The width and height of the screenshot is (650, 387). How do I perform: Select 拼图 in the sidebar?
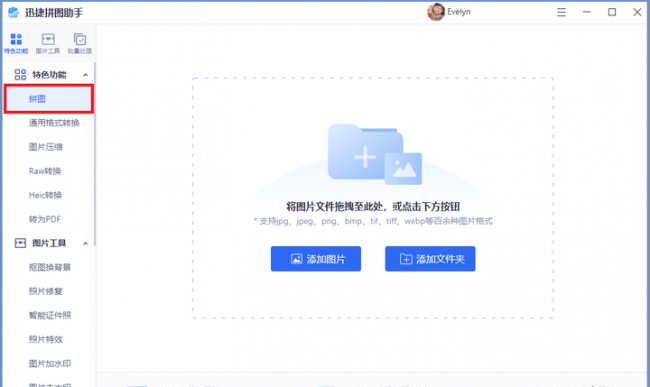[49, 99]
